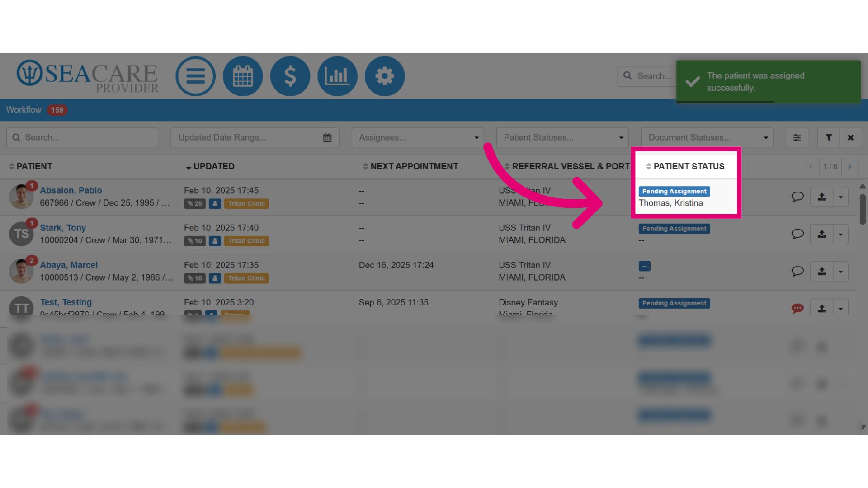Viewport: 868px width, 488px height.
Task: Upload document for Test, Testing
Action: (822, 308)
